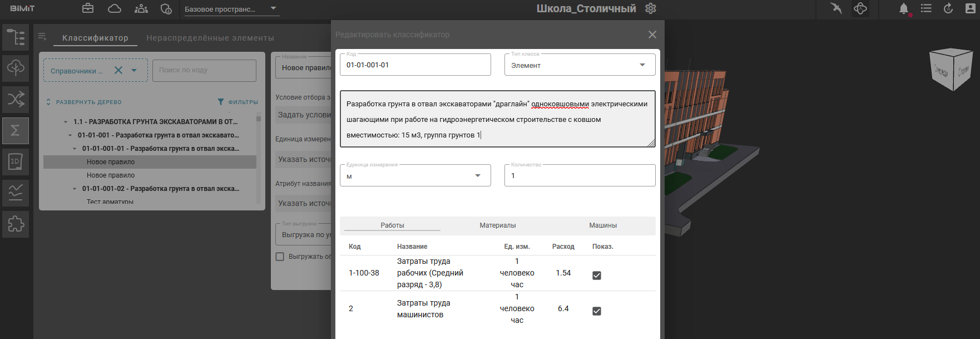The width and height of the screenshot is (980, 339).
Task: Switch to Нераспределённые элементы tab
Action: pos(210,38)
